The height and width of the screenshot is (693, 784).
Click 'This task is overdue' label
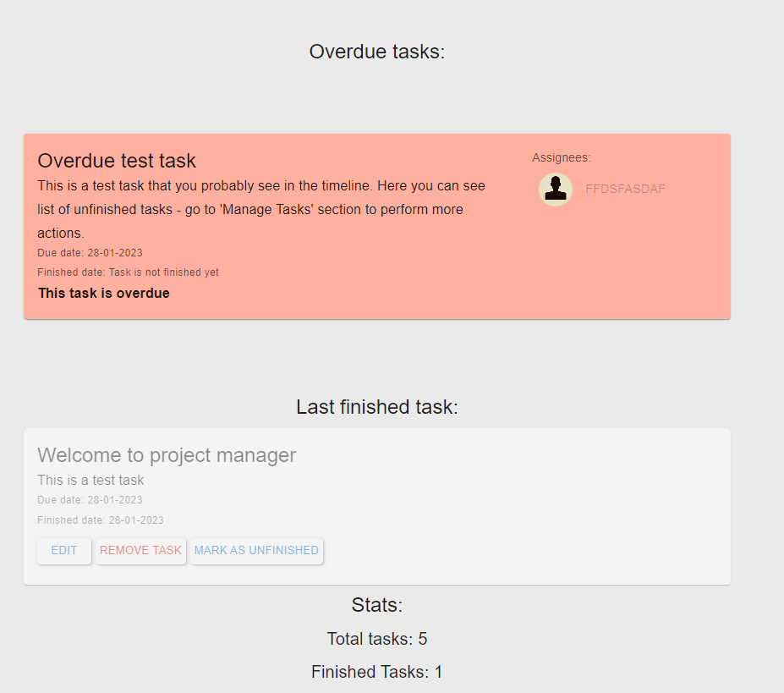pos(104,294)
